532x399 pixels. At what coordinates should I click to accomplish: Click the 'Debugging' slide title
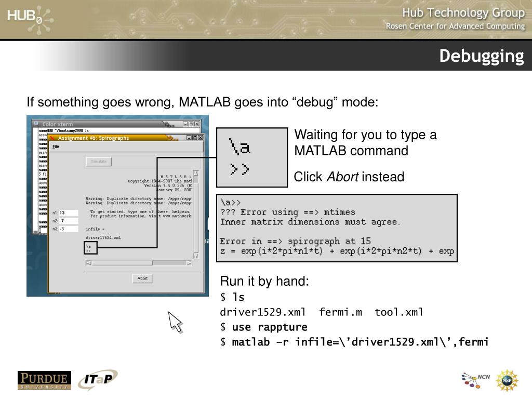pyautogui.click(x=482, y=56)
